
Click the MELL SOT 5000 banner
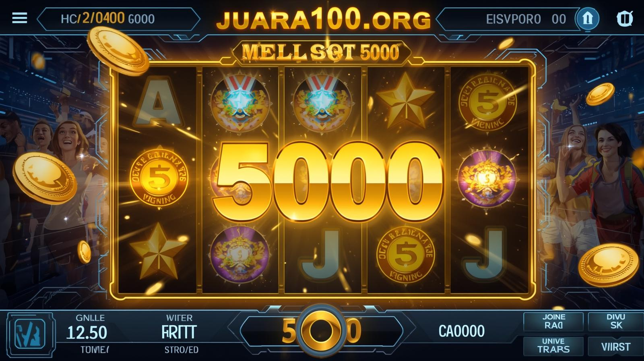point(321,52)
